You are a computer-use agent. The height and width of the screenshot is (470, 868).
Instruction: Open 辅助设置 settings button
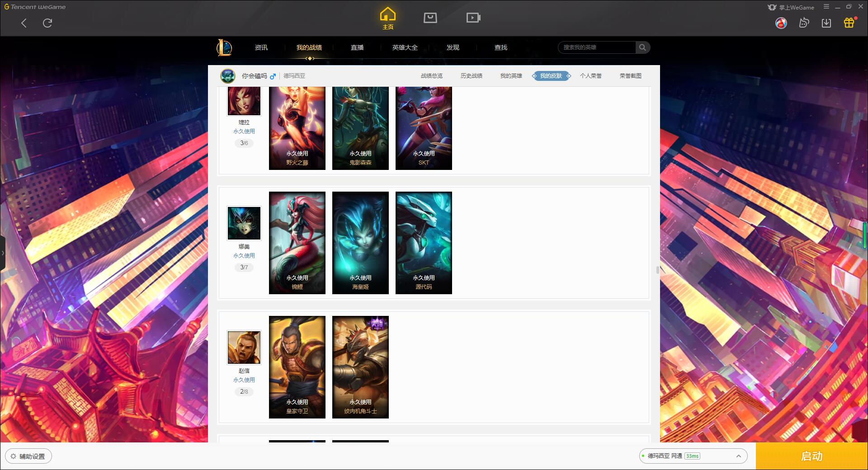28,456
